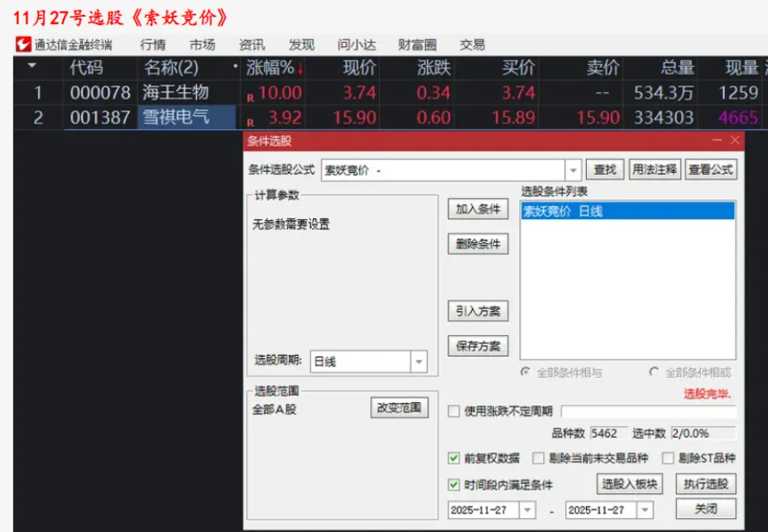Screen dimensions: 768x532
Task: Open the 交易 menu
Action: click(x=473, y=45)
